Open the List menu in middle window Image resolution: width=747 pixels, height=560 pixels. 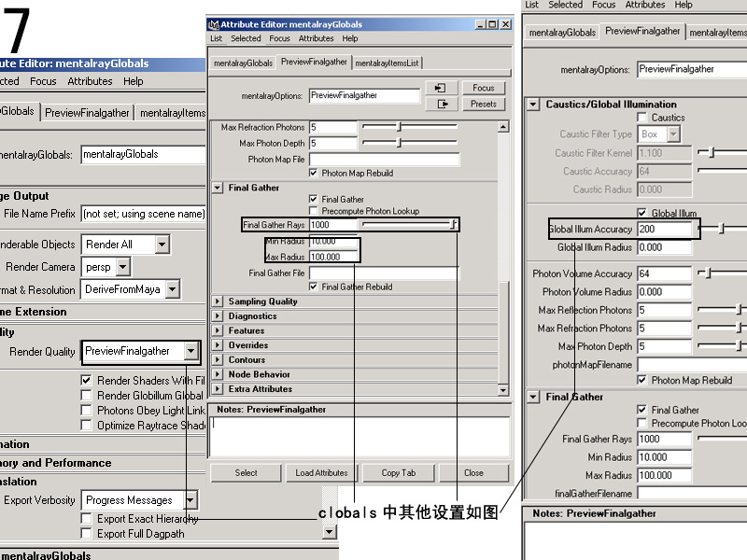pos(217,38)
